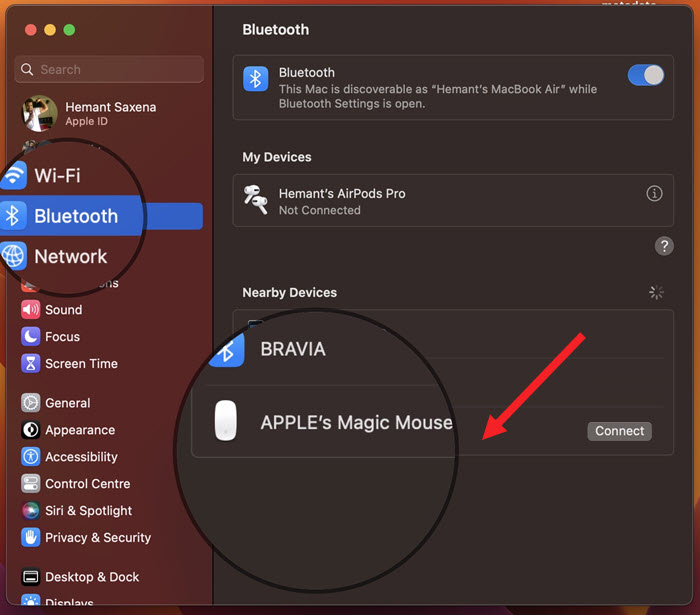Click the Nearby Devices heading
Screen dimensions: 700x615
click(x=290, y=293)
